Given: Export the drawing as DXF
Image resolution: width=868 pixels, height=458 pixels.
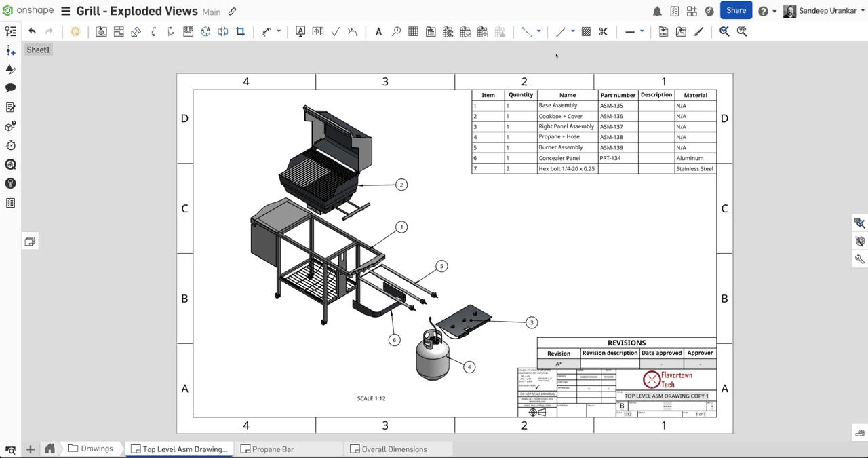Looking at the screenshot, I should [x=663, y=31].
